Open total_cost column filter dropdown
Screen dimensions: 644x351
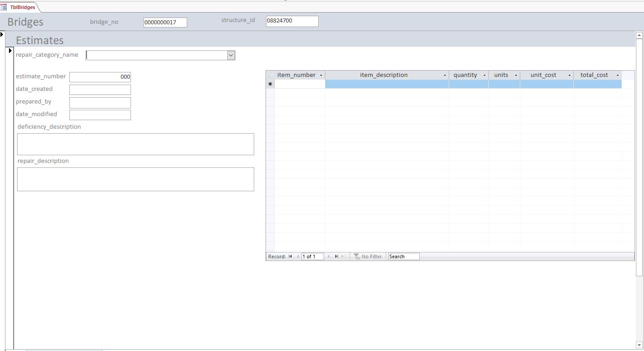(617, 75)
